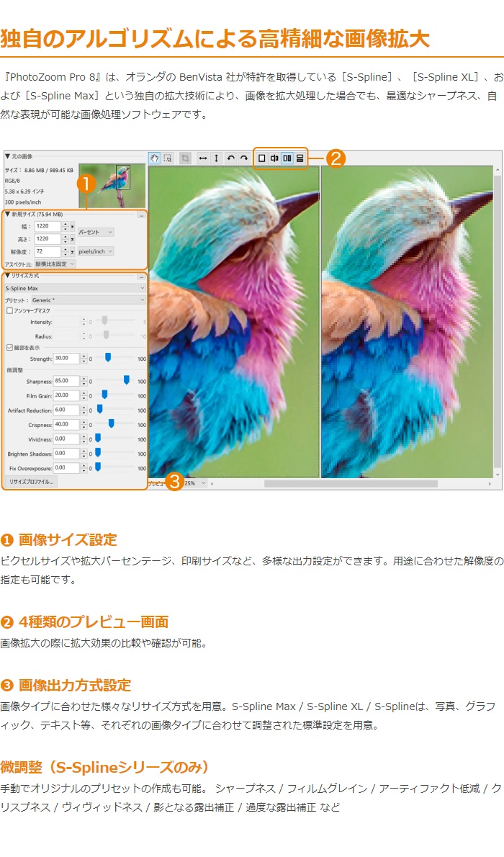Click the Film Grain value field 20.00
504x857 pixels.
66,395
